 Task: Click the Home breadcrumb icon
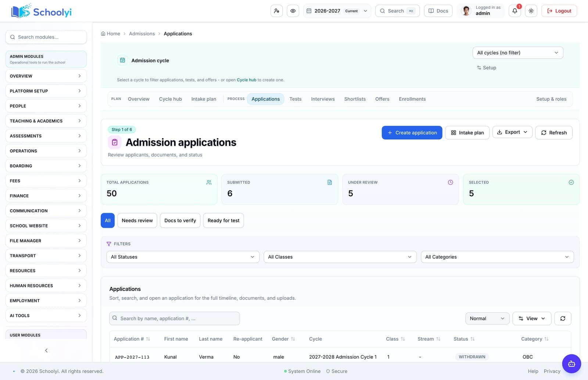(103, 33)
